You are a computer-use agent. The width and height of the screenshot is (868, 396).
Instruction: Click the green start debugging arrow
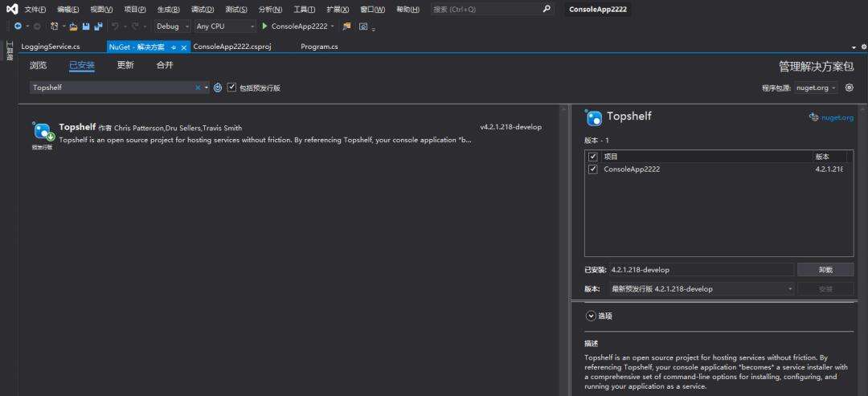click(264, 26)
